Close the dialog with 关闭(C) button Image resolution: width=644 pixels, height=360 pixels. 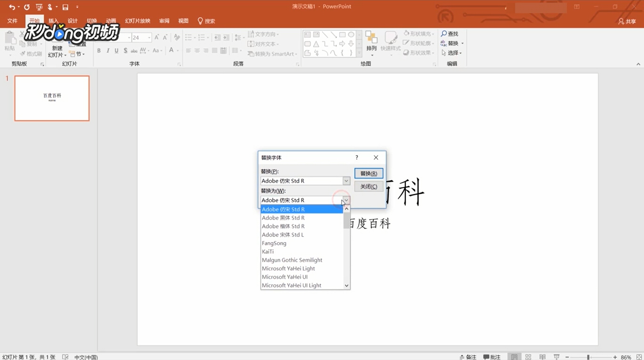[x=368, y=186]
